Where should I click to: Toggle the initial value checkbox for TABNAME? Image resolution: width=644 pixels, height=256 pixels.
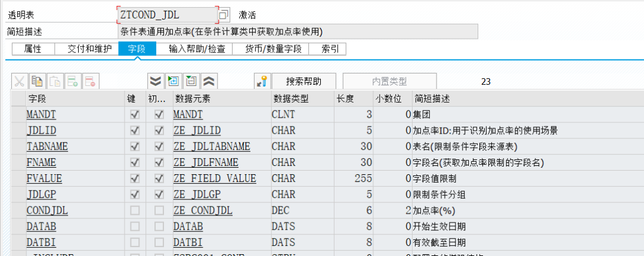click(x=159, y=147)
